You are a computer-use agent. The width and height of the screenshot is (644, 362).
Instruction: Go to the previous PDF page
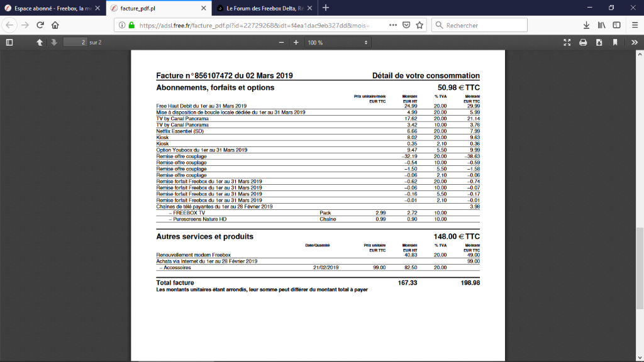click(40, 42)
